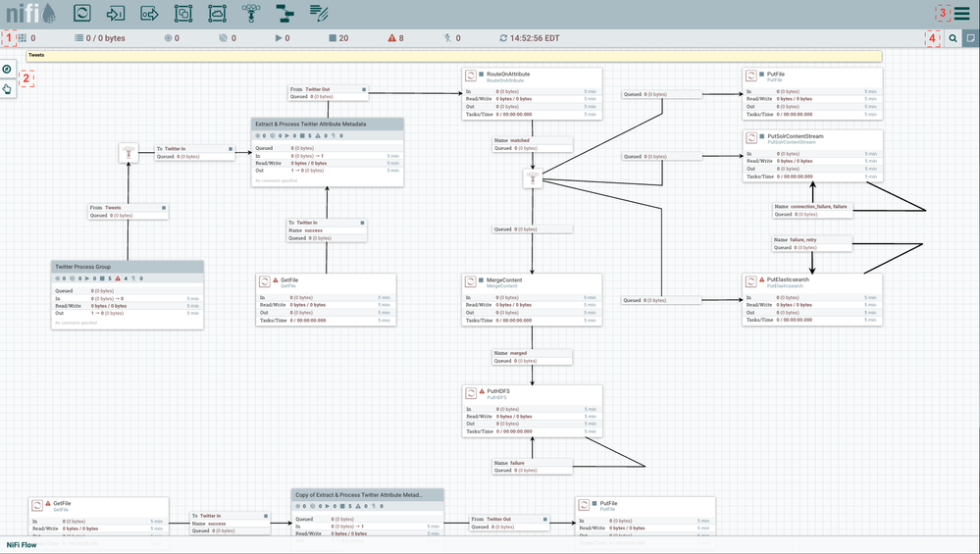Expand the Operate palette hand icon
Viewport: 980px width, 554px height.
(7, 89)
